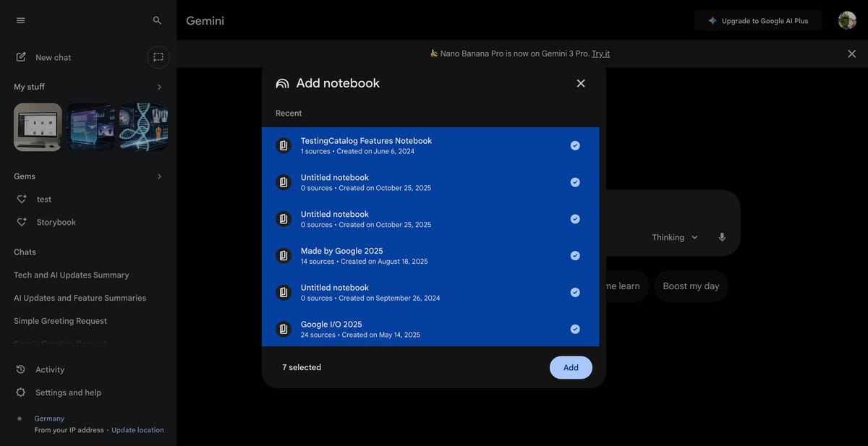Click the microphone icon
The height and width of the screenshot is (446, 868).
tap(722, 237)
